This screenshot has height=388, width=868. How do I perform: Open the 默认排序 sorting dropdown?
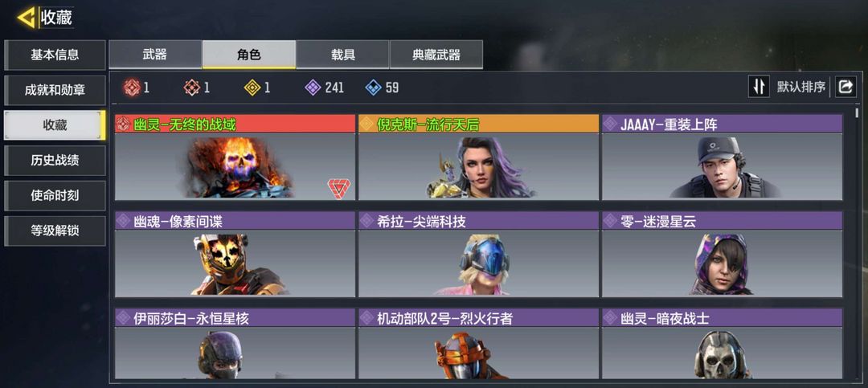pyautogui.click(x=801, y=87)
